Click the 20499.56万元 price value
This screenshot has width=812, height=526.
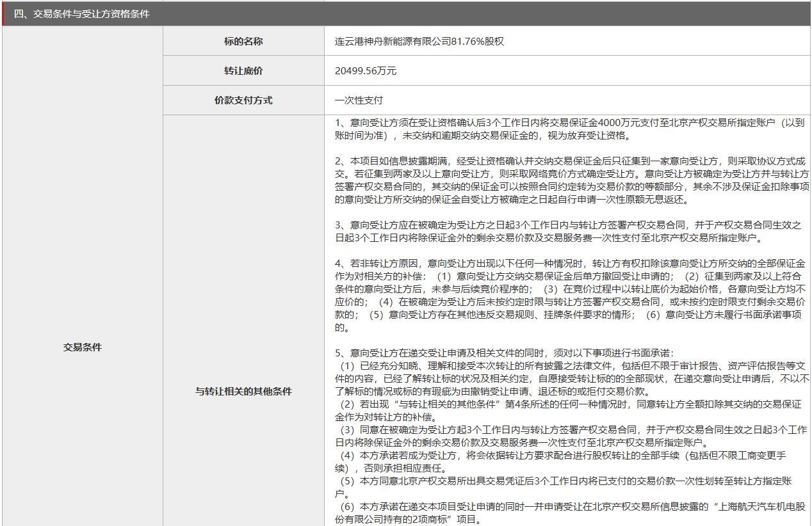(x=366, y=71)
